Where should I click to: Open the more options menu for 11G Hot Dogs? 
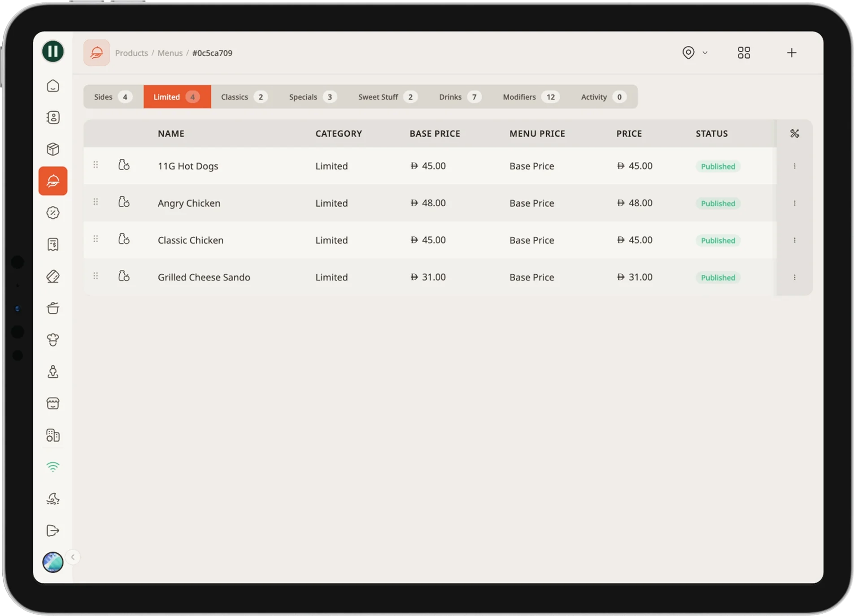click(x=795, y=166)
